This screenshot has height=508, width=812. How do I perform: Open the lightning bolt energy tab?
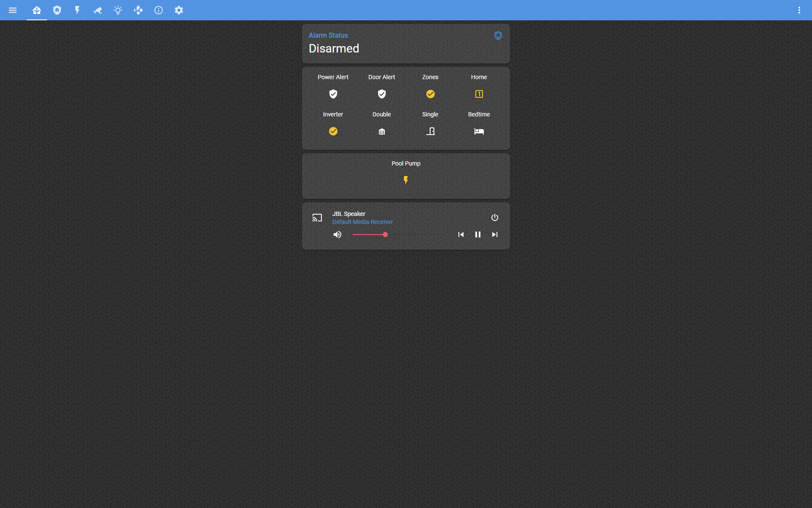tap(77, 10)
